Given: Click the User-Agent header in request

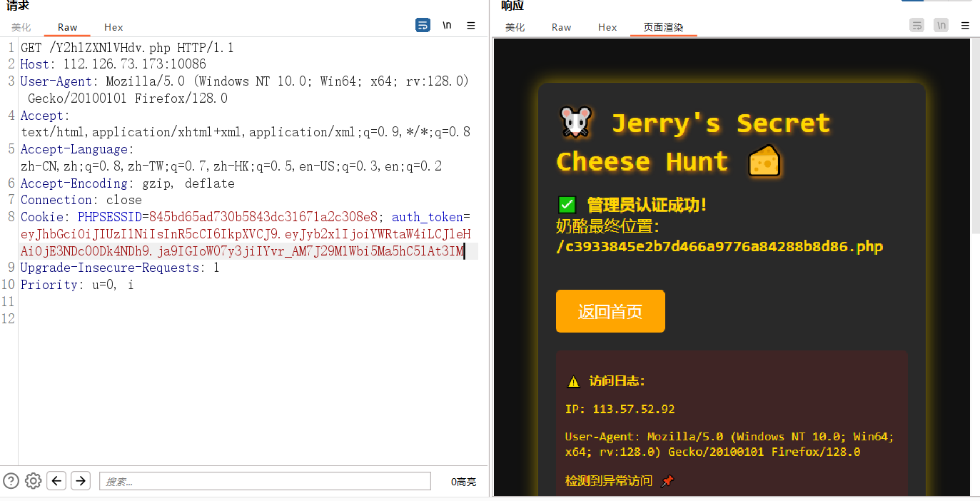Looking at the screenshot, I should [56, 81].
